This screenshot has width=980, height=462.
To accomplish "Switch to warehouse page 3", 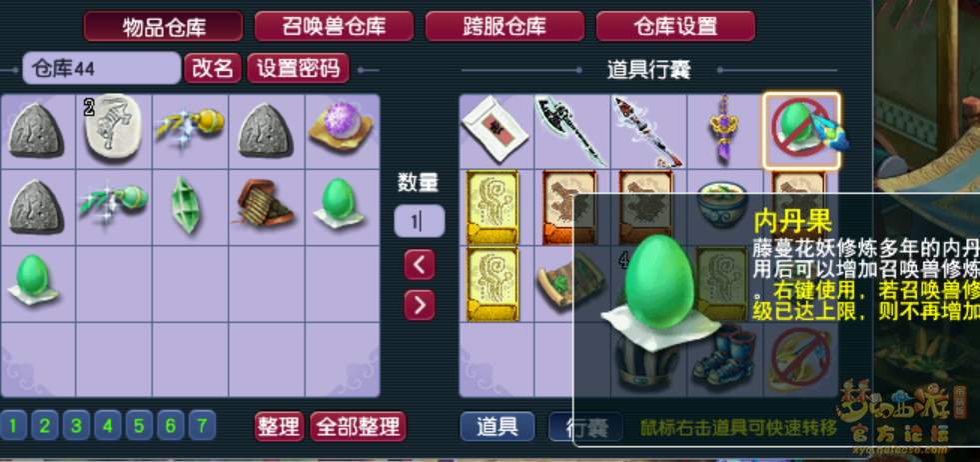I will (x=76, y=426).
